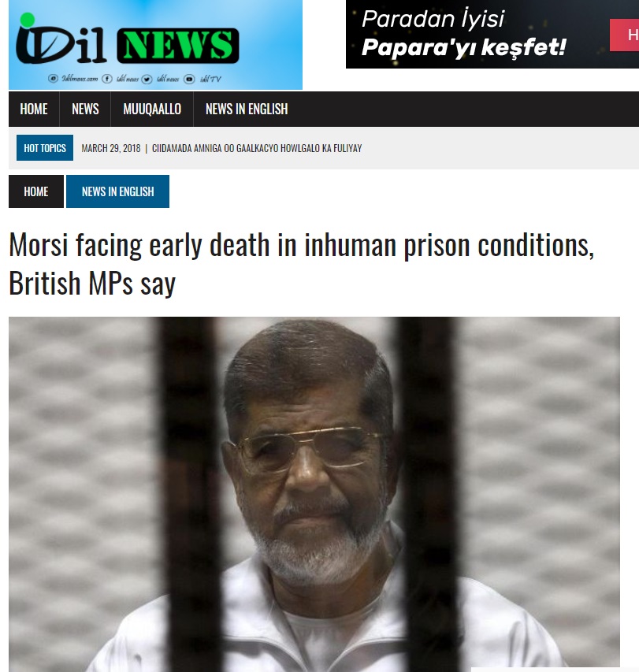Click the idil TV text in the banner
Image resolution: width=639 pixels, height=672 pixels.
coord(210,79)
